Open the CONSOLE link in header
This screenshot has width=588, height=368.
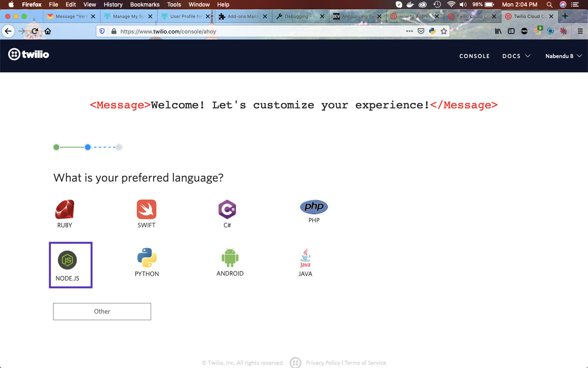tap(474, 56)
